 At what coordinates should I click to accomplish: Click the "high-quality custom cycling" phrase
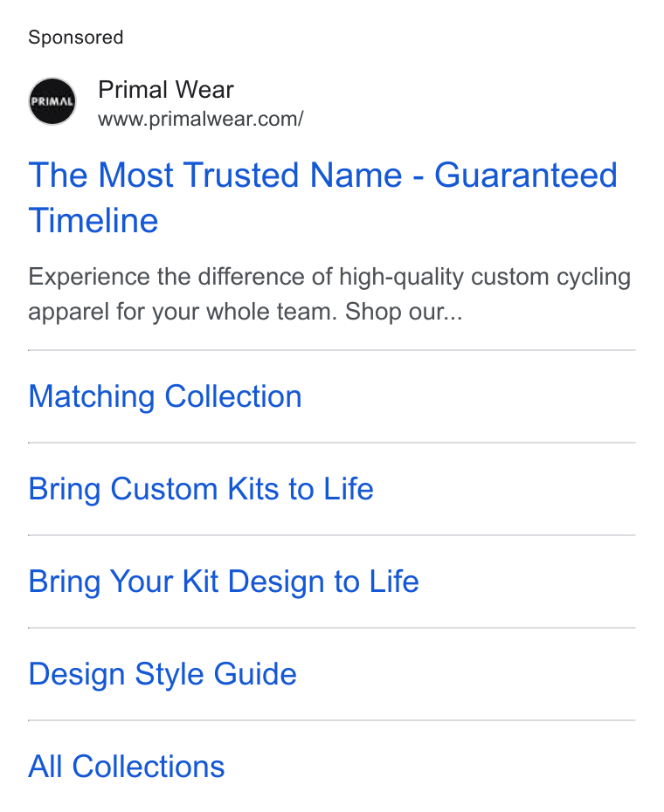pos(485,278)
